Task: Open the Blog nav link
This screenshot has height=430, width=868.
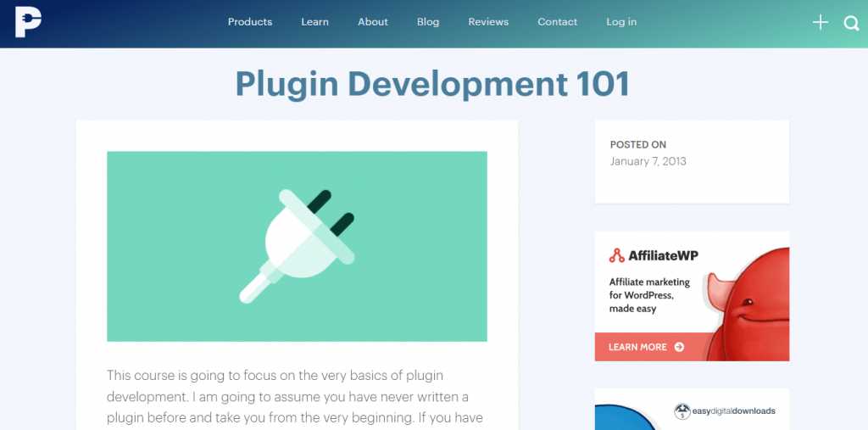Action: pyautogui.click(x=428, y=22)
